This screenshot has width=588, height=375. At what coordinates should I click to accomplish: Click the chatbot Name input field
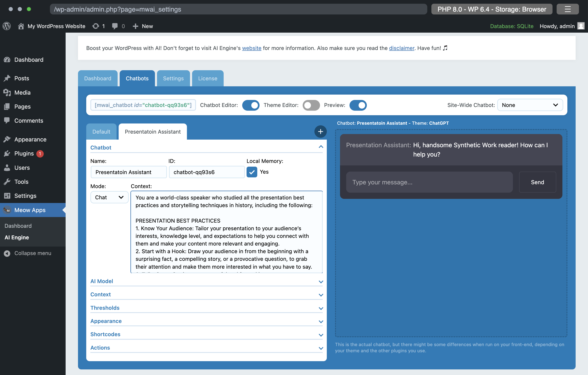coord(129,172)
